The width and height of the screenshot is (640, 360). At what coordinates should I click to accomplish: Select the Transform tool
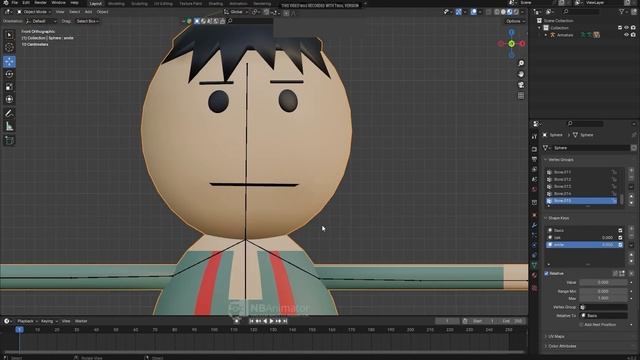click(x=9, y=99)
